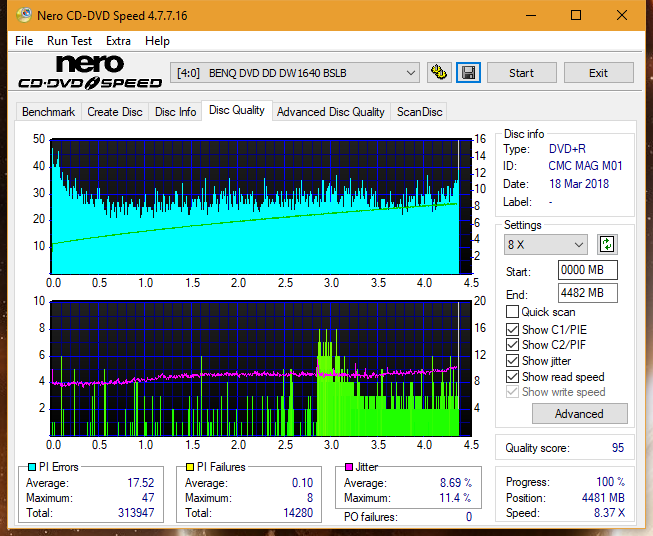The width and height of the screenshot is (653, 536).
Task: Click the disc ID CMC MAG M01
Action: [585, 166]
